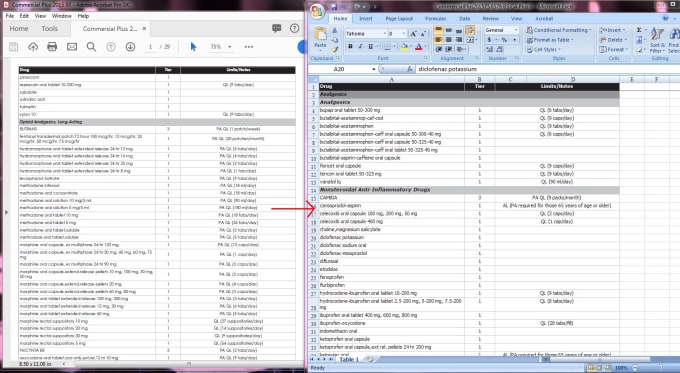This screenshot has width=680, height=373.
Task: Open the Conditional Formatting dropdown
Action: coord(559,30)
